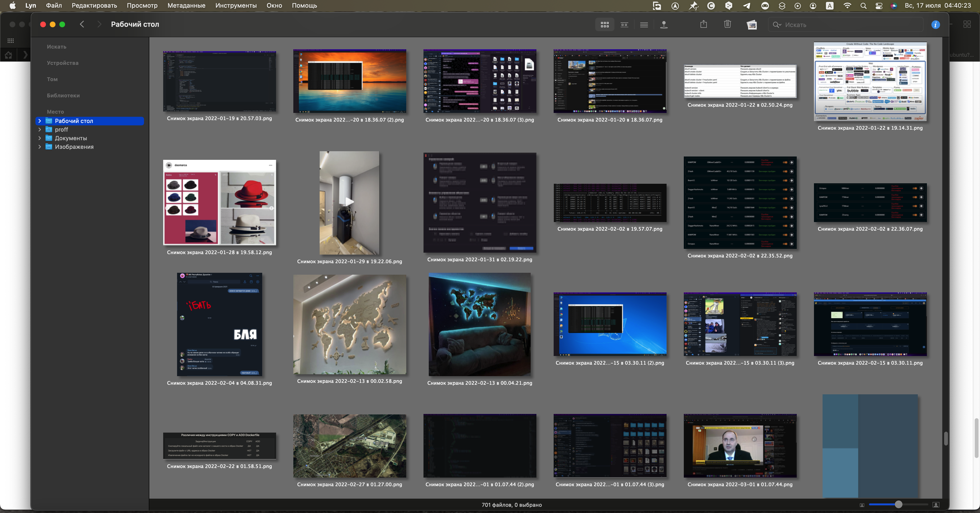Switch to icon grid view
Screen dimensions: 980x513
pos(605,25)
